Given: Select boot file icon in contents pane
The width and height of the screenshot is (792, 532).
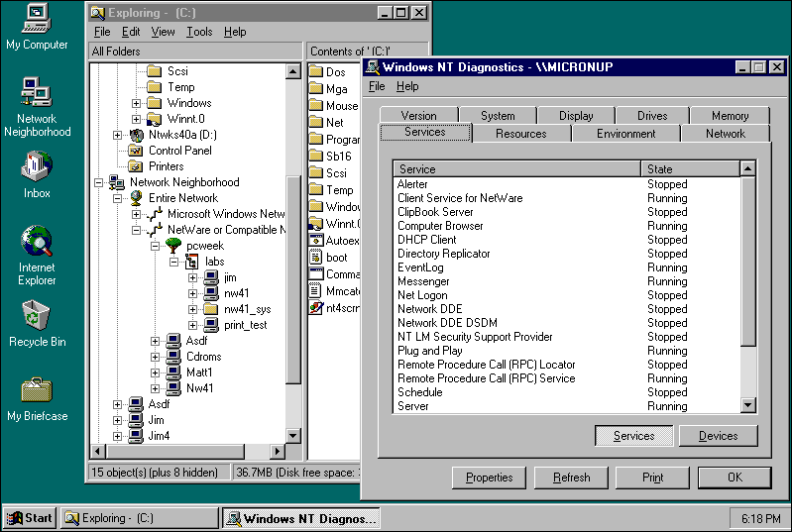Looking at the screenshot, I should [x=315, y=257].
